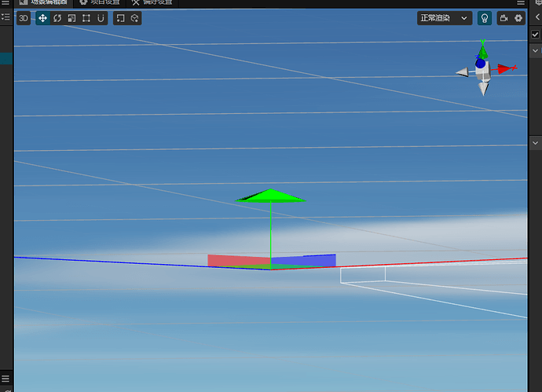This screenshot has width=542, height=392.
Task: Open the 正常渲染 render mode dropdown
Action: [445, 18]
